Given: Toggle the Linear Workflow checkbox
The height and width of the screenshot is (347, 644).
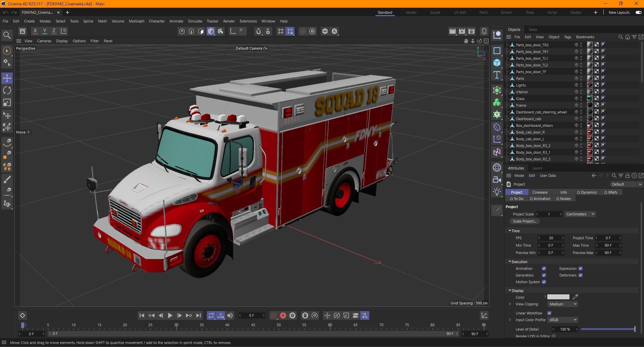Looking at the screenshot, I should [x=549, y=313].
